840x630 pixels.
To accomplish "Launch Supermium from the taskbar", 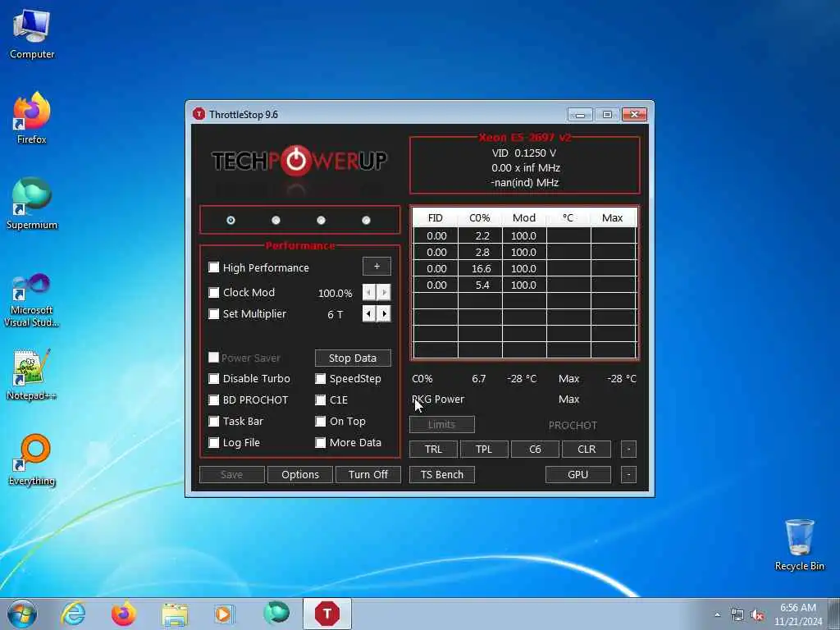I will pos(276,614).
